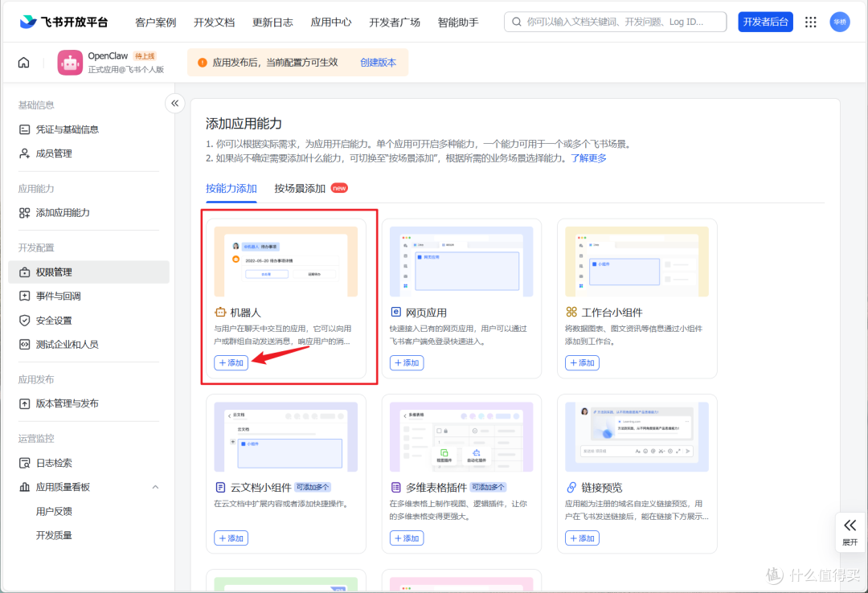The height and width of the screenshot is (593, 868).
Task: Add the 多维表格插件 capability
Action: tap(407, 538)
